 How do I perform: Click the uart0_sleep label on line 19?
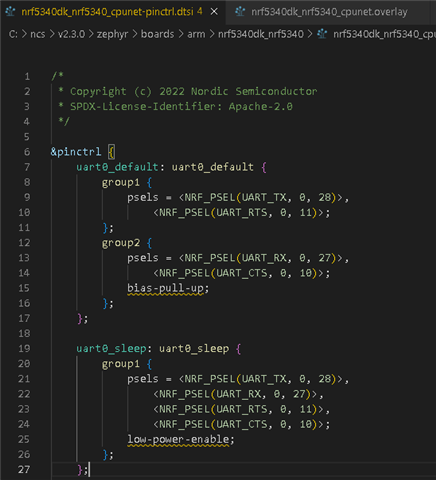click(111, 349)
